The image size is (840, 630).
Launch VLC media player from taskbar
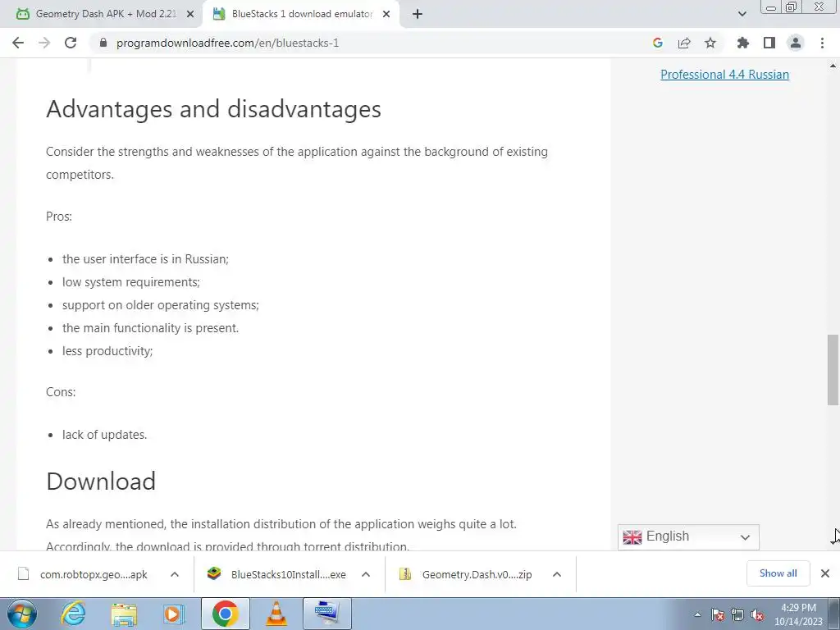point(276,614)
